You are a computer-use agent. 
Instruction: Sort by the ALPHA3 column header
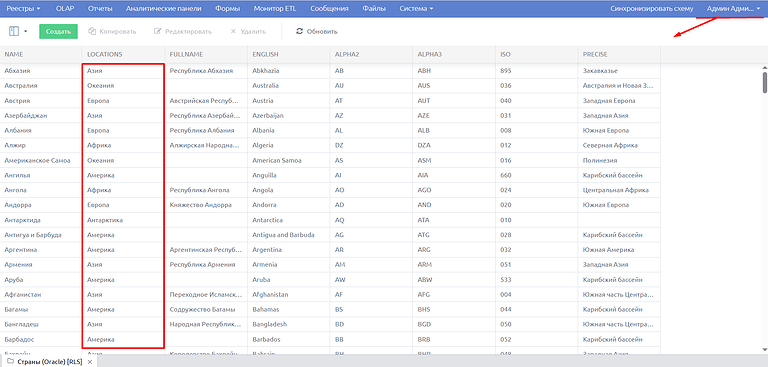point(454,54)
